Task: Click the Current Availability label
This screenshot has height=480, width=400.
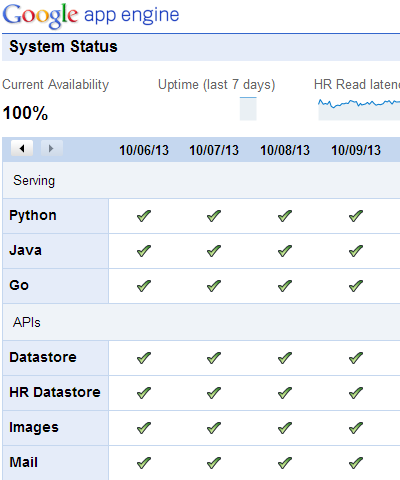Action: [56, 85]
